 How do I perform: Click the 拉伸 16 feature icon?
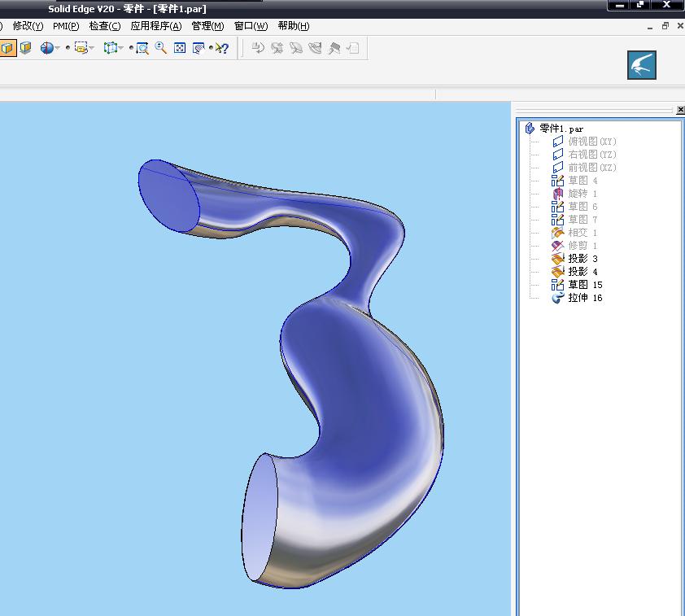click(x=558, y=298)
